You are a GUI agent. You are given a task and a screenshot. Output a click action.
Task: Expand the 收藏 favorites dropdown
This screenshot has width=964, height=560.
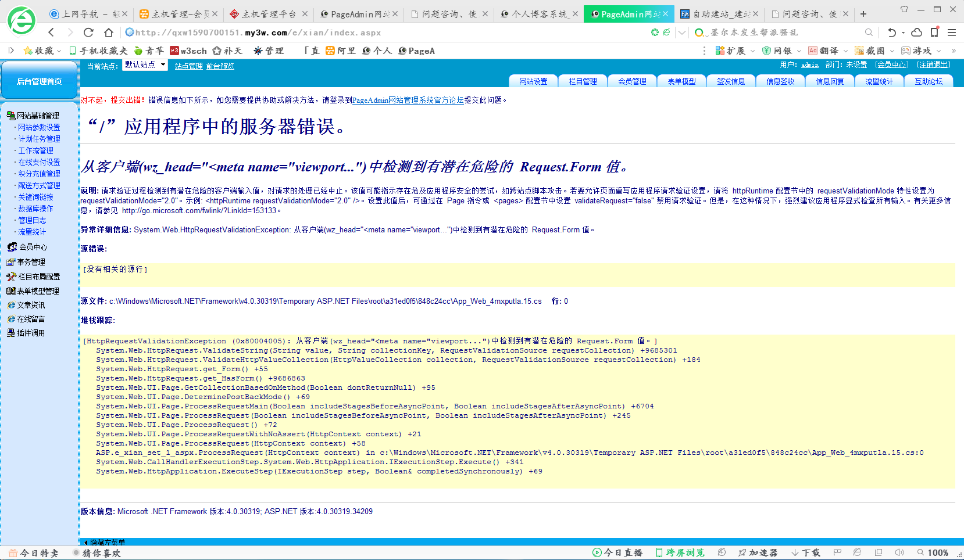[59, 51]
